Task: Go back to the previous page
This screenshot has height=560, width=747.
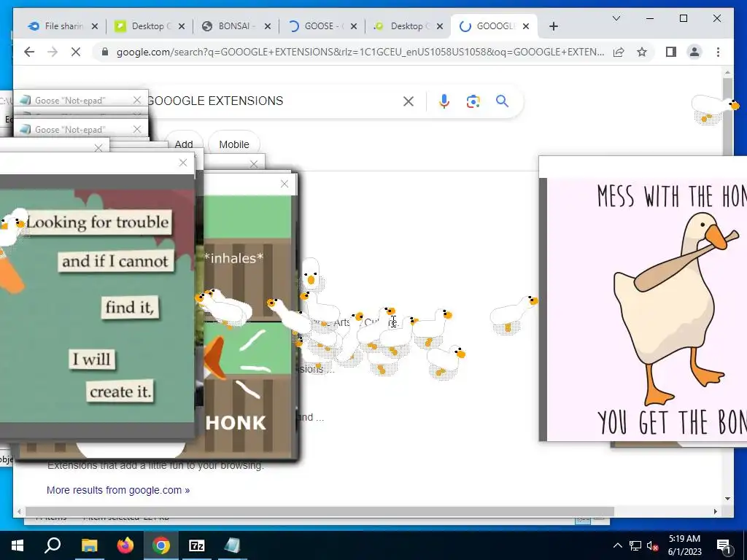Action: tap(29, 52)
